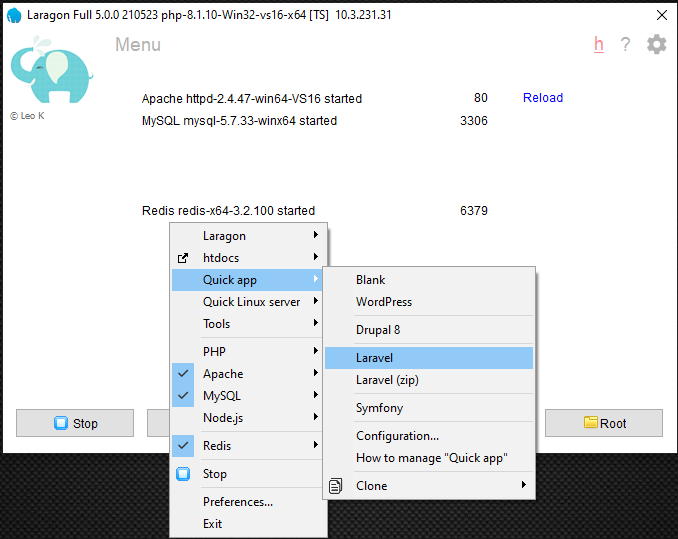Open Configuration... in Quick app submenu
This screenshot has width=678, height=539.
[429, 436]
